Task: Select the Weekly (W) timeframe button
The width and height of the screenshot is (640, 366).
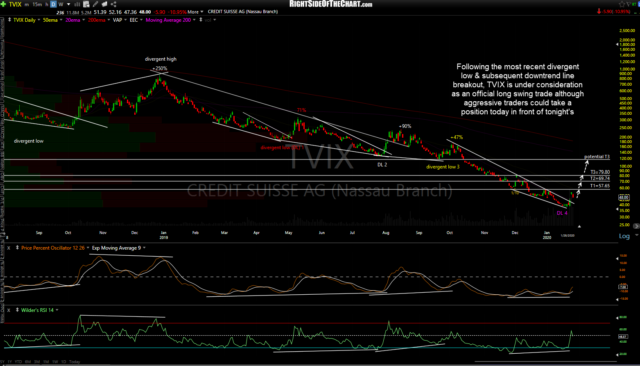Action: pyautogui.click(x=61, y=4)
